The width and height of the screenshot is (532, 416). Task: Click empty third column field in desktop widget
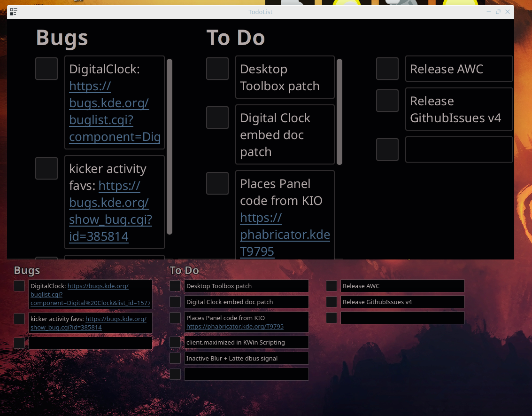click(x=402, y=318)
